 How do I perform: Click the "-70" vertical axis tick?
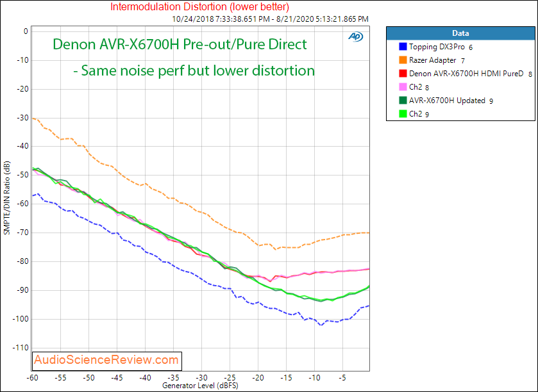(22, 233)
